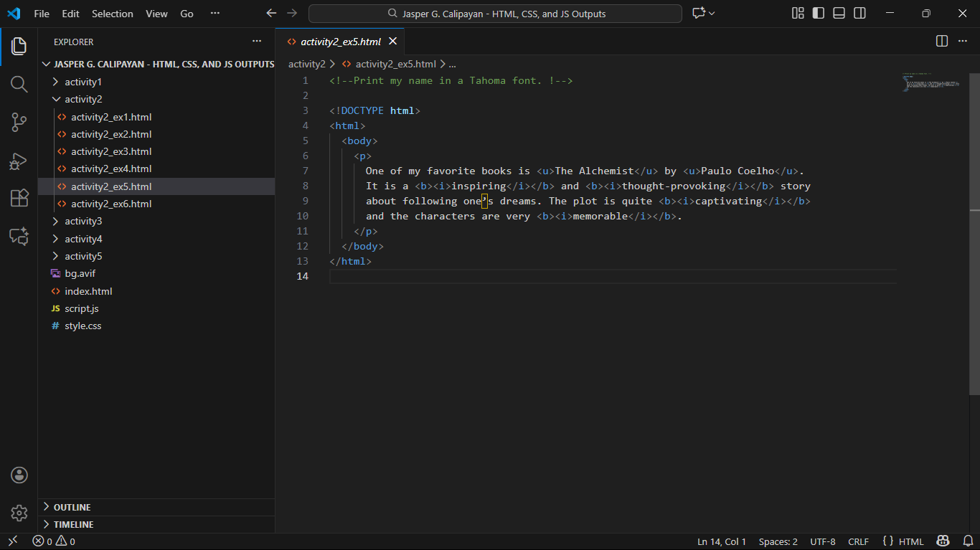Open the Extensions view
The image size is (980, 550).
19,199
